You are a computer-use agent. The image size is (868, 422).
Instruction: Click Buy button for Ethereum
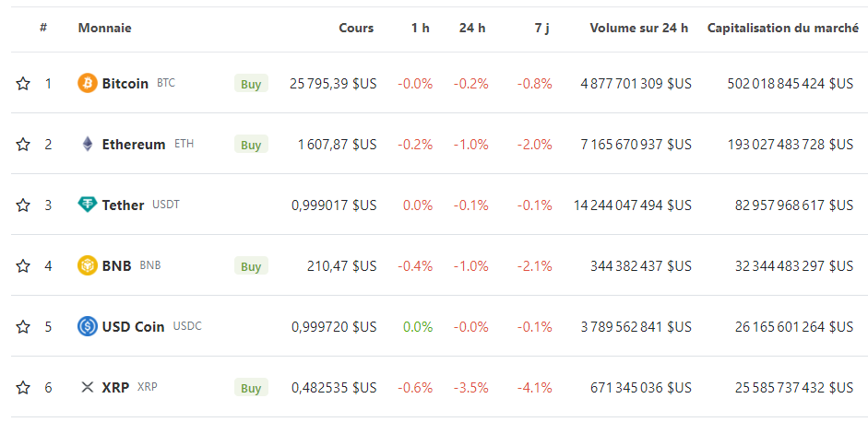click(x=251, y=145)
